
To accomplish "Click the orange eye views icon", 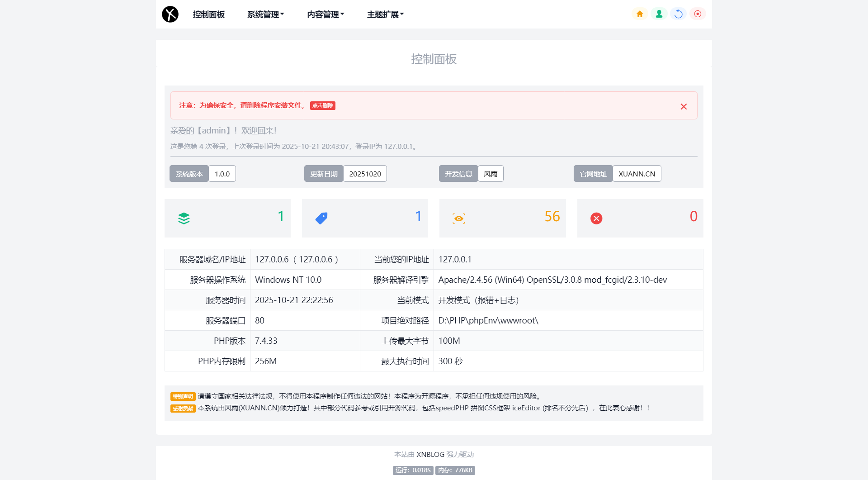I will click(x=459, y=218).
